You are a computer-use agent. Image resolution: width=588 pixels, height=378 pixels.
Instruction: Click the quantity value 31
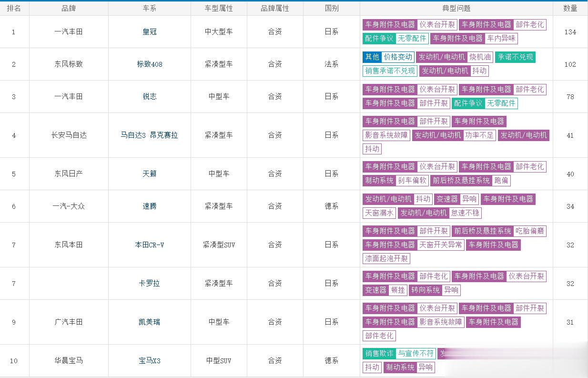[570, 322]
